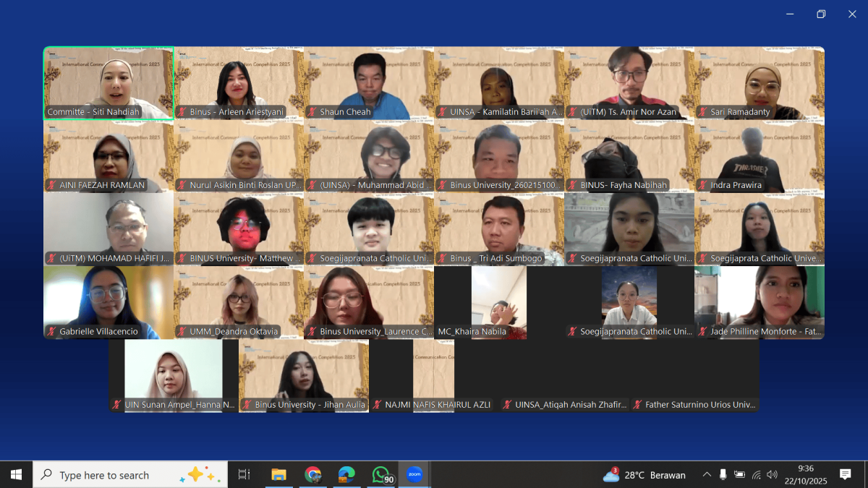Open WhatsApp in the taskbar
The image size is (868, 488).
tap(381, 475)
